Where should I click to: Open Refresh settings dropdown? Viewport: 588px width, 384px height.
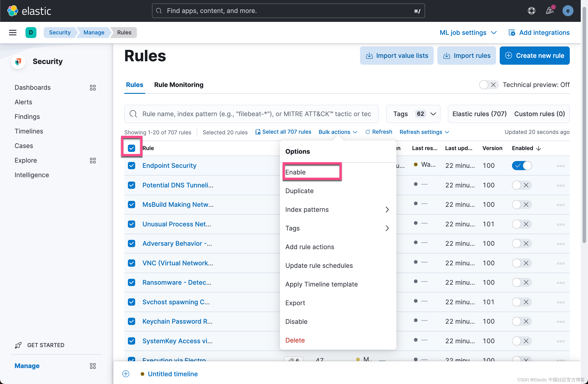tap(424, 132)
